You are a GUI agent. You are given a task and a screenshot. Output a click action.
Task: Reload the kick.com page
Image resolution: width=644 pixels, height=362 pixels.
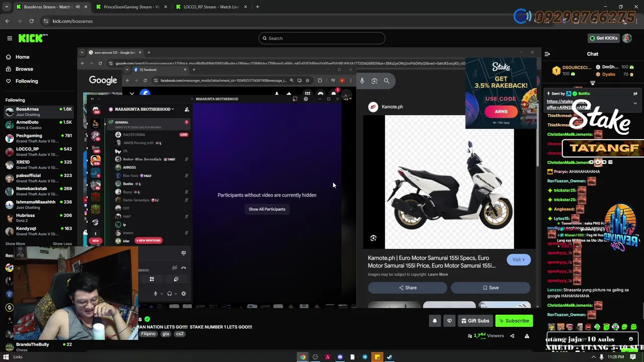(31, 21)
